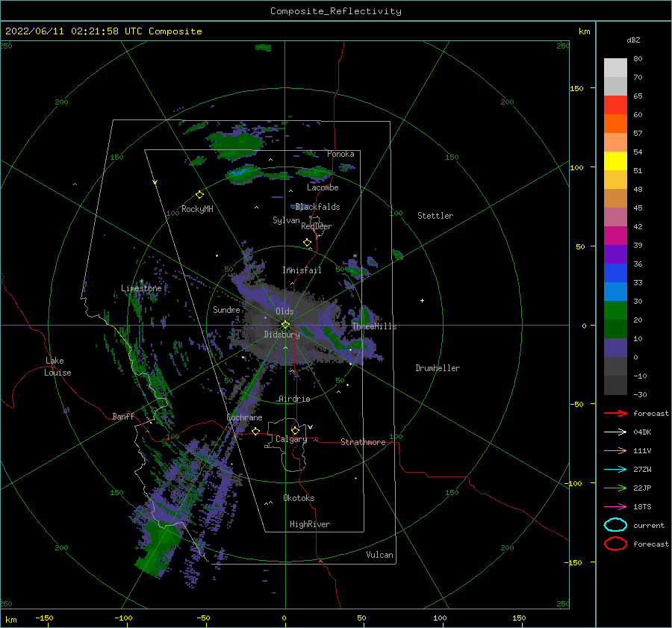
Task: Select the slate purple 10 dBZ band
Action: coord(615,348)
